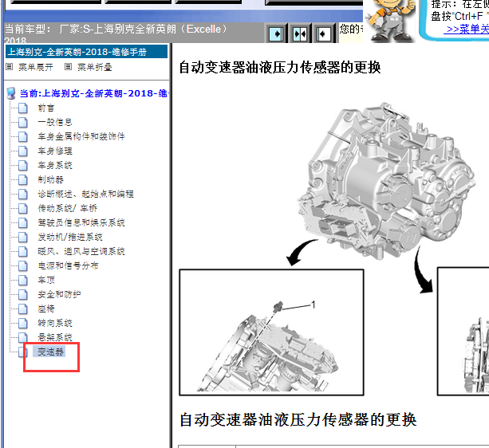Open the 发动机/推进系统 tree item
The image size is (489, 448).
click(x=70, y=237)
